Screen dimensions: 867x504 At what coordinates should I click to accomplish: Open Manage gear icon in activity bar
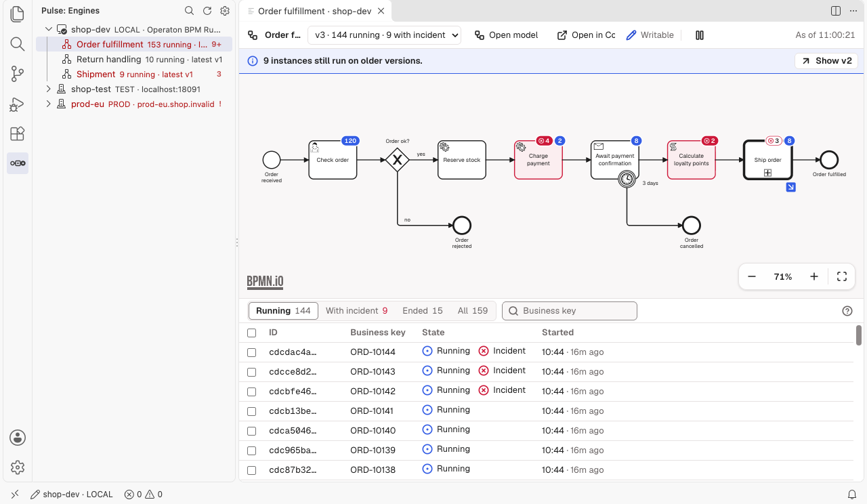[18, 467]
